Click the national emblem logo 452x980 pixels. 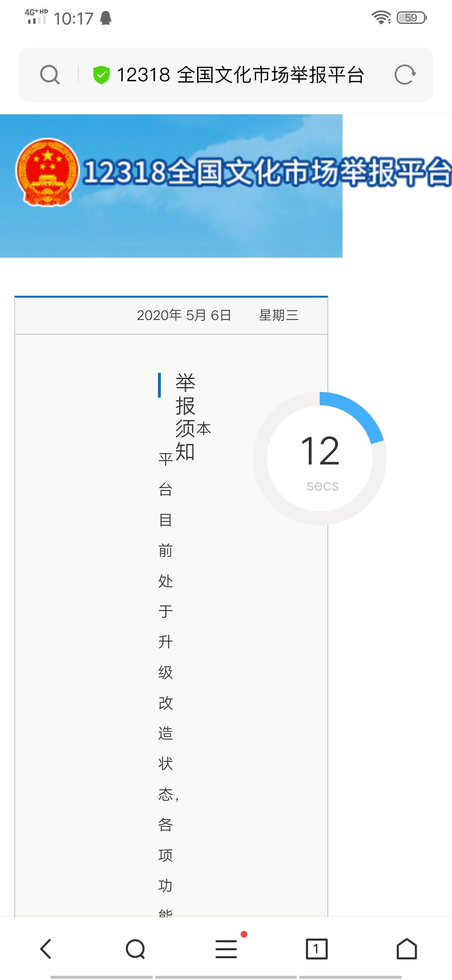(x=47, y=172)
